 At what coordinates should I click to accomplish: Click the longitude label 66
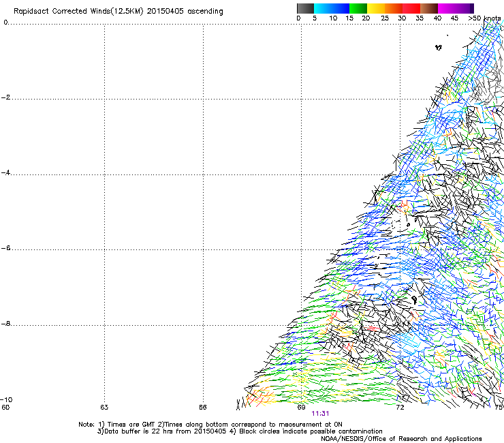[202, 408]
